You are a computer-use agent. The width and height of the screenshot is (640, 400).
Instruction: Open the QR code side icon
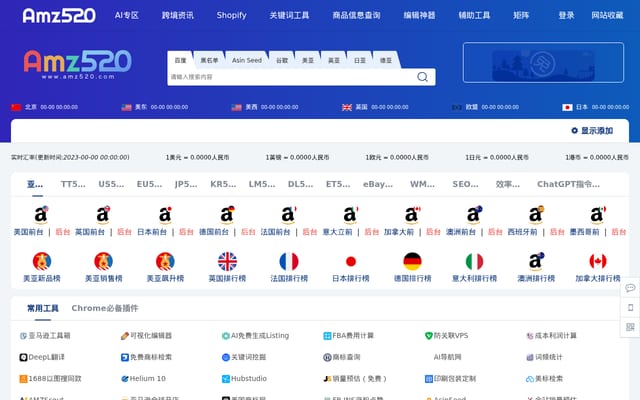point(630,327)
